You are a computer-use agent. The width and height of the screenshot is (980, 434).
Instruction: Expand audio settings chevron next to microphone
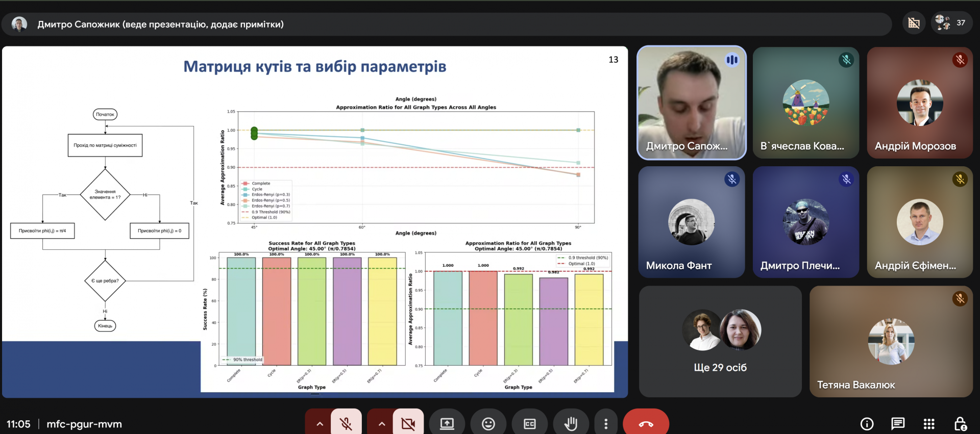[x=320, y=424]
